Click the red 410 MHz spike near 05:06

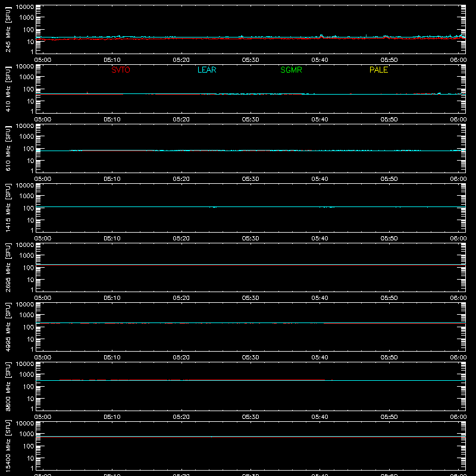point(87,93)
